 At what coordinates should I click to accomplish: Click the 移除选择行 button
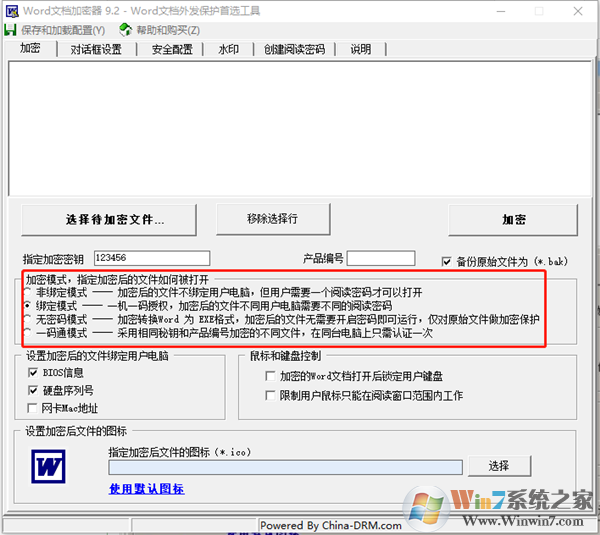[x=273, y=219]
